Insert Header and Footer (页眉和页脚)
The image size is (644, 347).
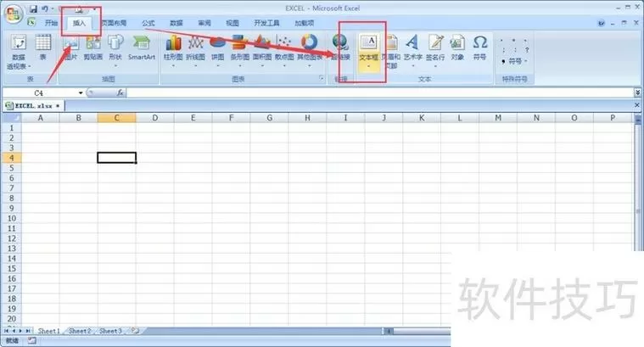click(x=391, y=52)
